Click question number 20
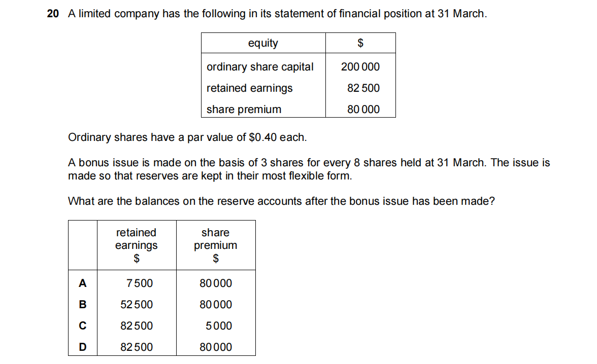This screenshot has height=364, width=597. point(53,14)
